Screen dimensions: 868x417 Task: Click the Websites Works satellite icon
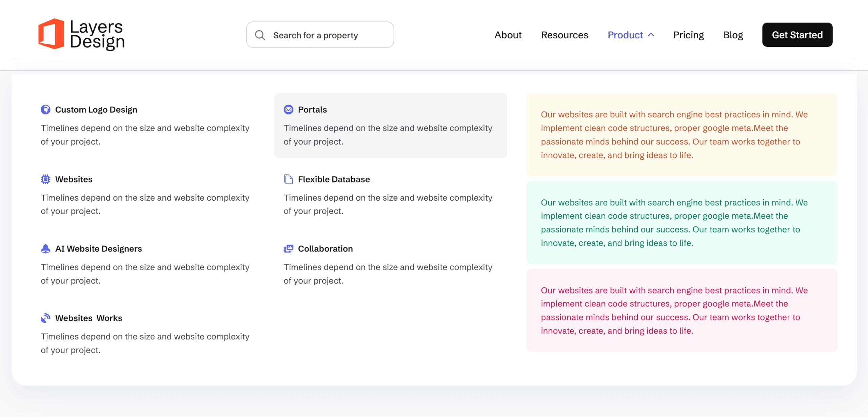point(45,318)
